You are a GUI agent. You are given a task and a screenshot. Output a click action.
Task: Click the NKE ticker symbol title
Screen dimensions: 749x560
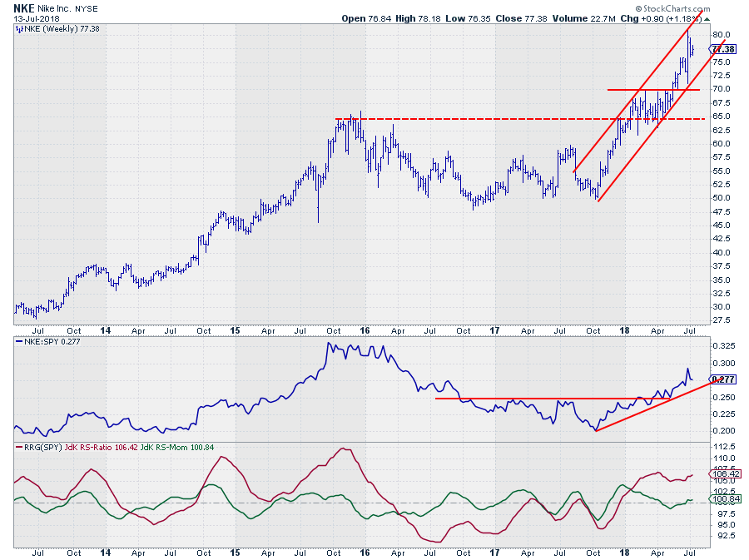[x=25, y=7]
